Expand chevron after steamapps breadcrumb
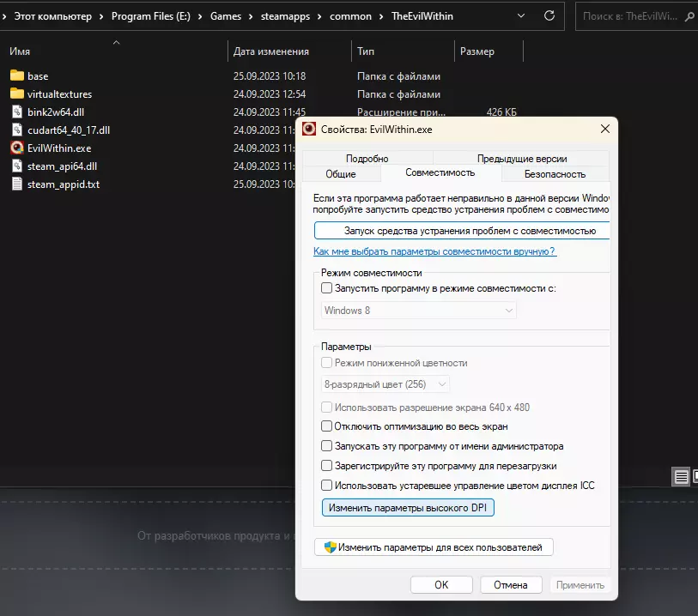 pyautogui.click(x=319, y=16)
